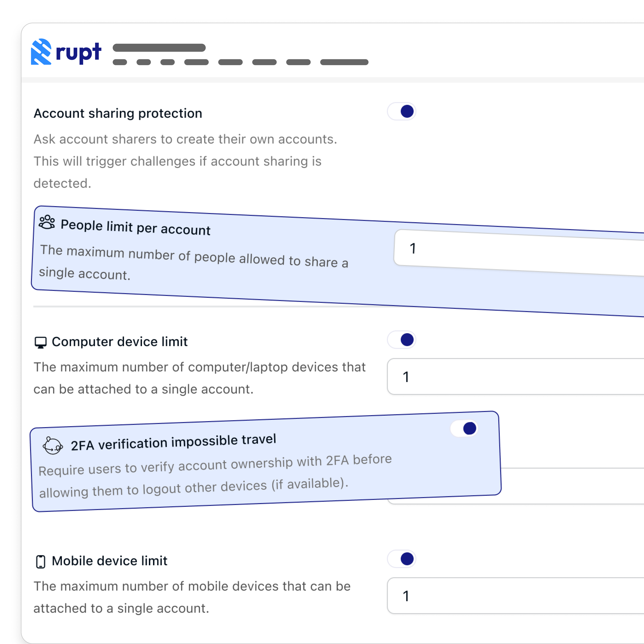
Task: Switch off 2FA verification impossible travel
Action: pyautogui.click(x=464, y=428)
